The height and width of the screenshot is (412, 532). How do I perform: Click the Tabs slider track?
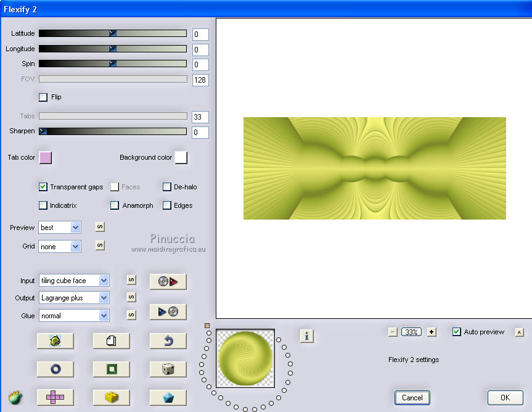click(113, 116)
